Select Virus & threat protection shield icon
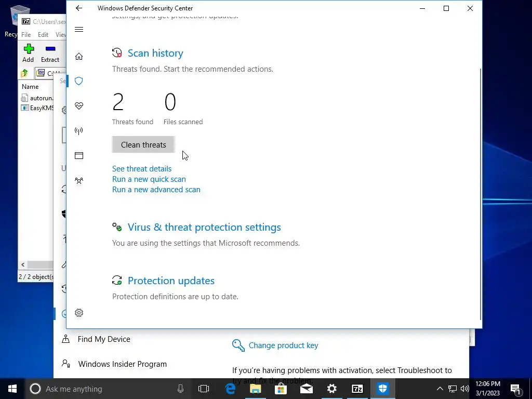The image size is (532, 399). (x=79, y=81)
